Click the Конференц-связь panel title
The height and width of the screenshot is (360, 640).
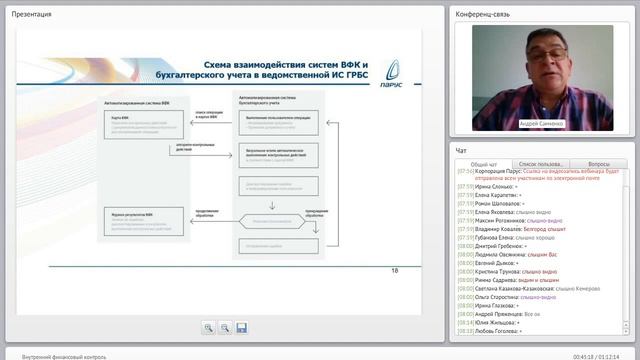tap(482, 14)
